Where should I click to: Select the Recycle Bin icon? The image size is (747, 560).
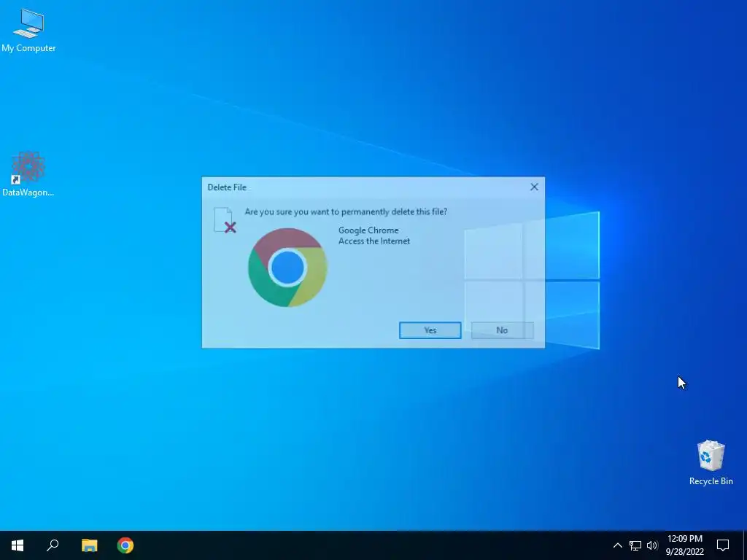tap(711, 462)
